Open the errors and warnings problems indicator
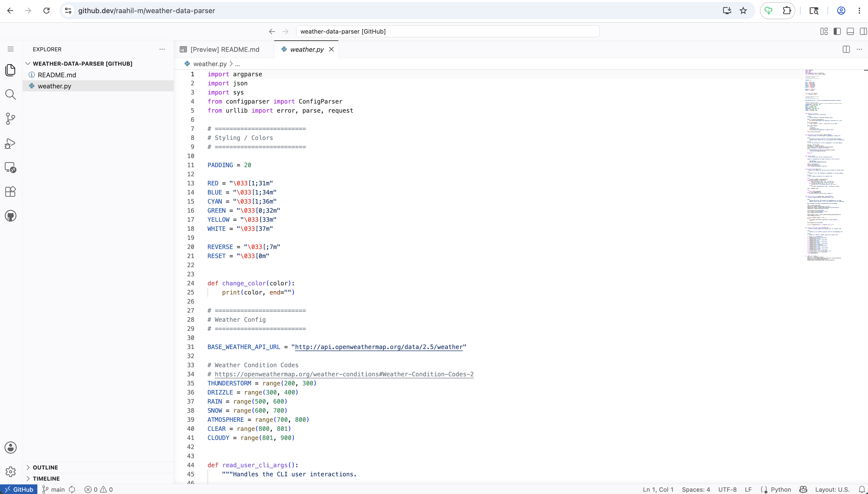868x494 pixels. [x=99, y=490]
